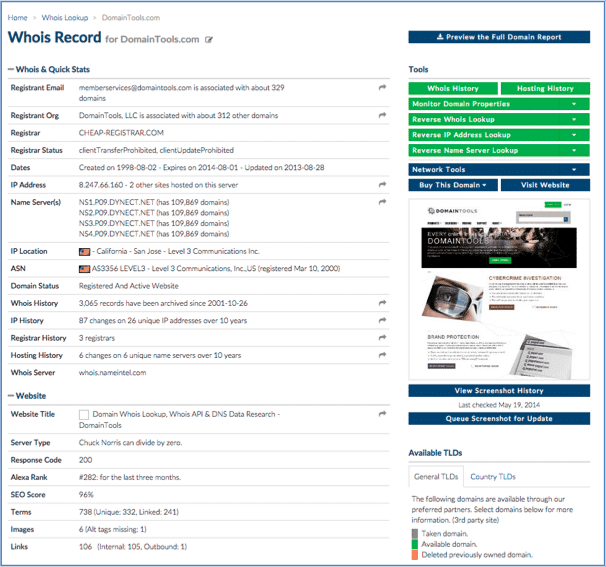
Task: Click the share arrow in Registrar History row
Action: [382, 337]
